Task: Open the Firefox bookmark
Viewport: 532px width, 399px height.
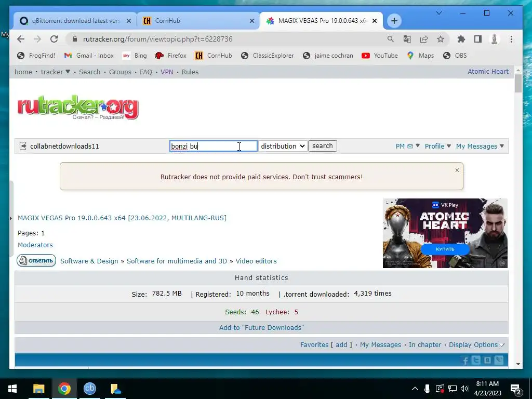Action: (170, 55)
